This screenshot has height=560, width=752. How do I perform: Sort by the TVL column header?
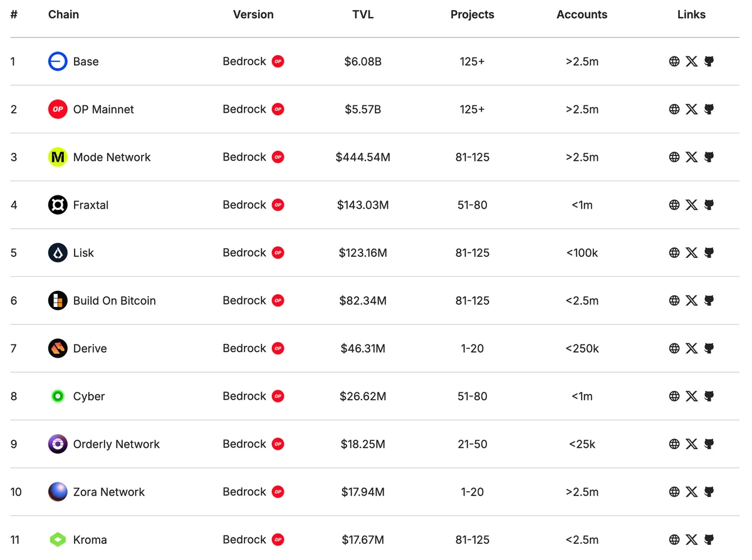point(363,14)
